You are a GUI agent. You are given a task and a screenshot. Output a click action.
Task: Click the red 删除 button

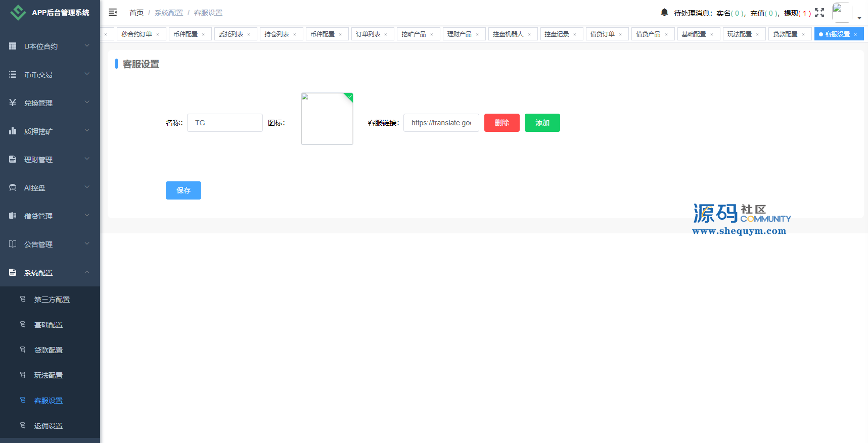point(501,123)
